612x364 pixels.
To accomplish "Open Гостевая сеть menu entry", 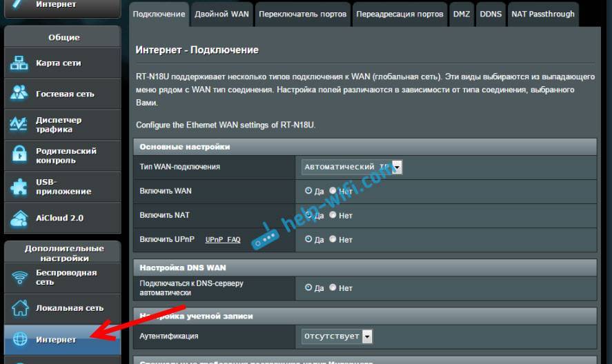I will tap(63, 94).
